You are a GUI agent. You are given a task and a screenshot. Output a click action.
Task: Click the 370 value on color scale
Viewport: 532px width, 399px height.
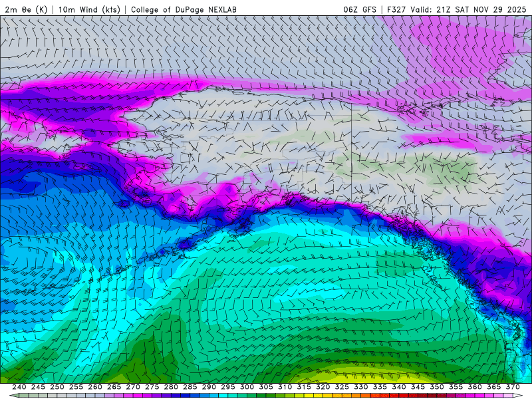click(x=513, y=387)
